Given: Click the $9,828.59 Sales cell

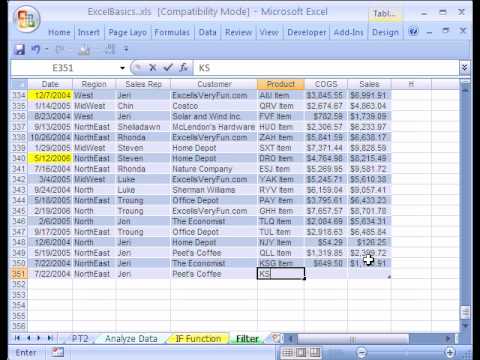Looking at the screenshot, I should click(369, 148).
